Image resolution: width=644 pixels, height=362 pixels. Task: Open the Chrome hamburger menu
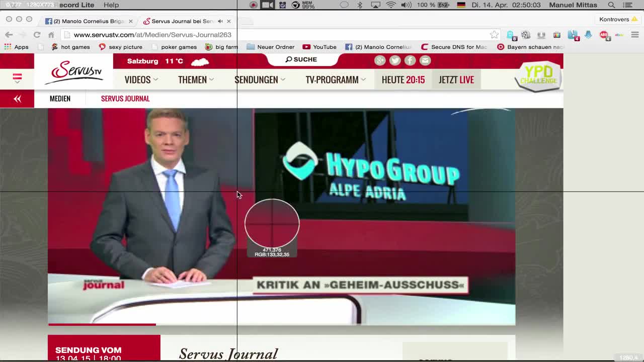point(634,35)
